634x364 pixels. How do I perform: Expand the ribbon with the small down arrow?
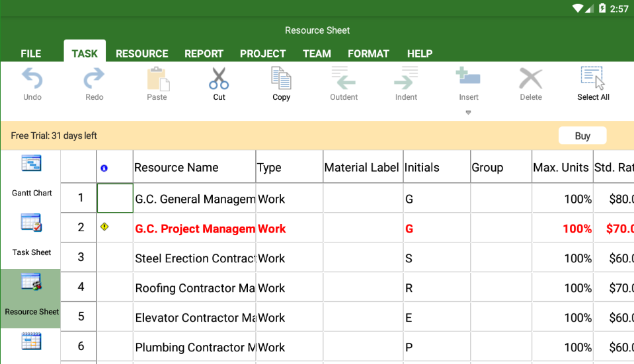pos(468,113)
